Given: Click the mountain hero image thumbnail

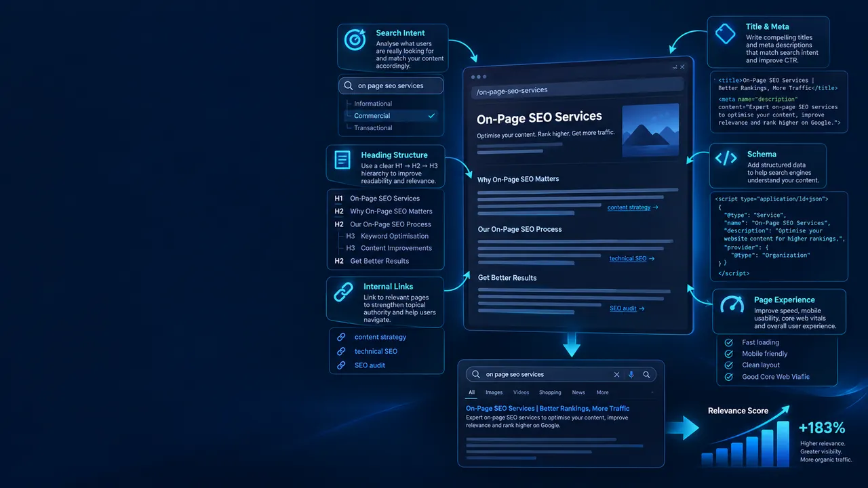Looking at the screenshot, I should coord(650,130).
